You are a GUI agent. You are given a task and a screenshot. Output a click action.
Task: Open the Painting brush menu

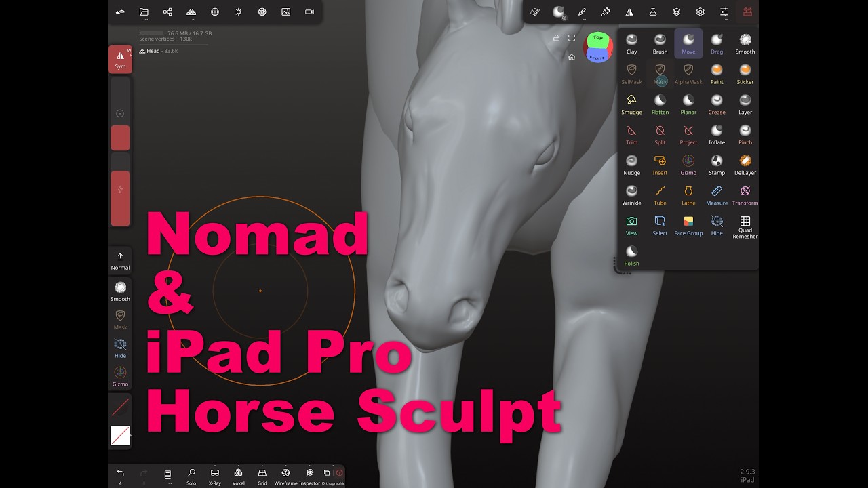pos(606,12)
